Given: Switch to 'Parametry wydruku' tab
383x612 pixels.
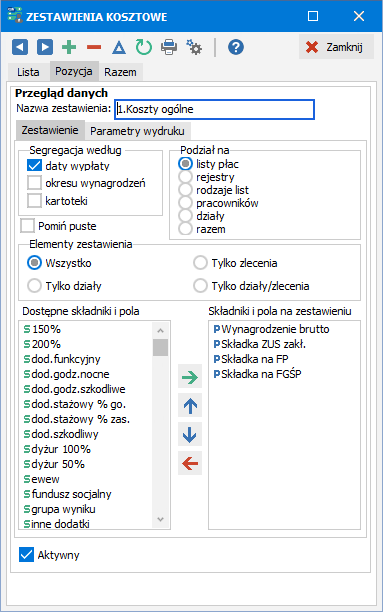Looking at the screenshot, I should tap(137, 131).
